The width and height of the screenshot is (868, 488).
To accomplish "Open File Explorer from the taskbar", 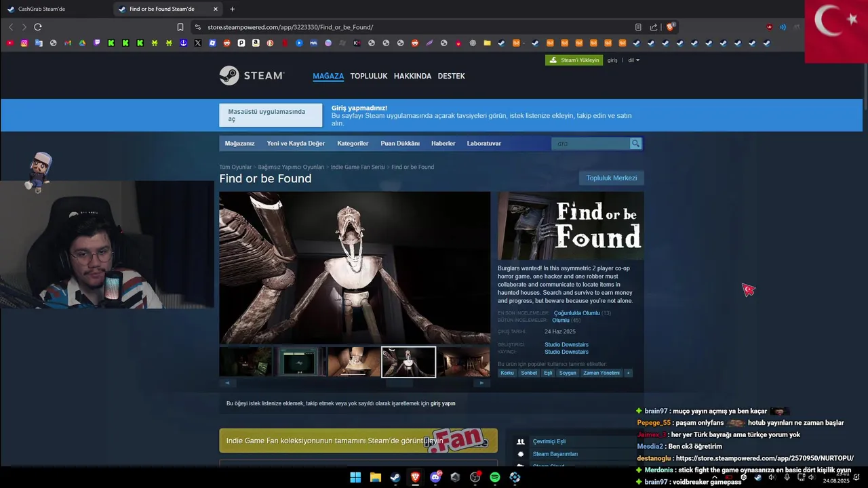I will [x=375, y=477].
